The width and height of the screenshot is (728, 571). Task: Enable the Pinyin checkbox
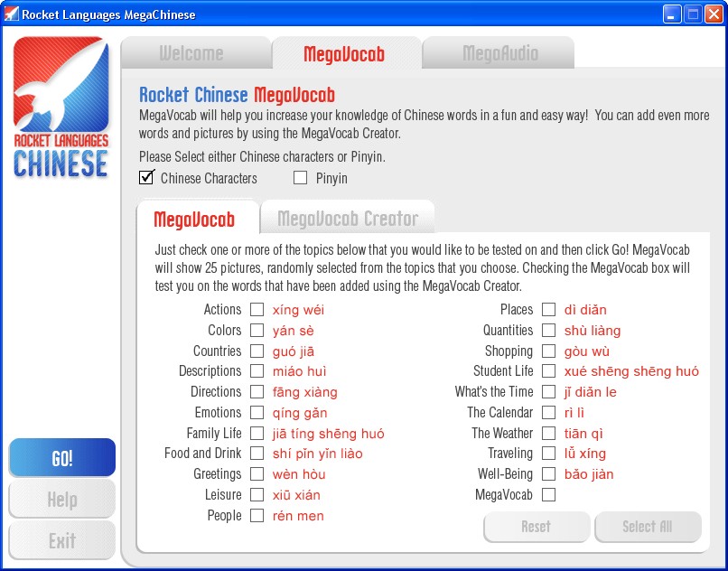coord(301,177)
